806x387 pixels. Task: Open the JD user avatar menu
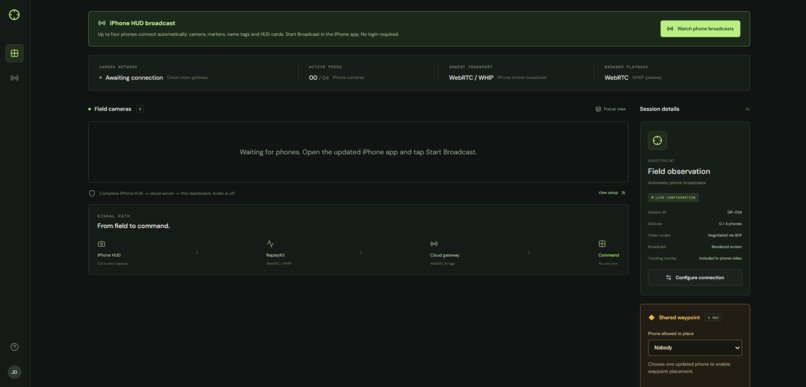coord(14,372)
